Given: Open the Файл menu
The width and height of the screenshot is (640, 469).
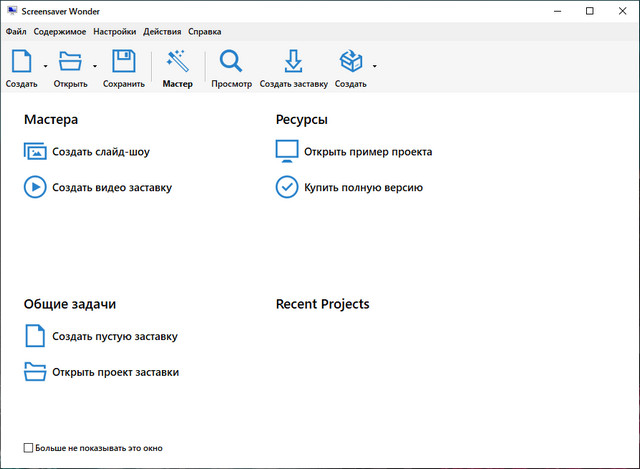Looking at the screenshot, I should click(x=16, y=32).
